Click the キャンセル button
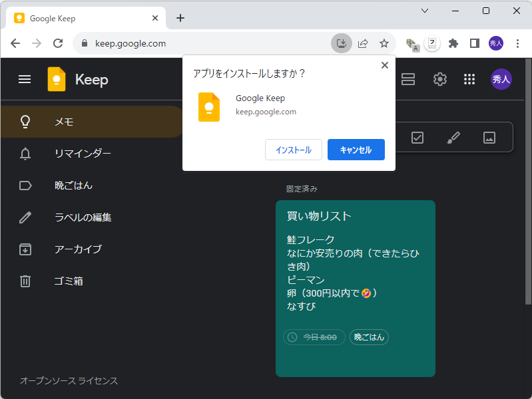 click(x=356, y=150)
